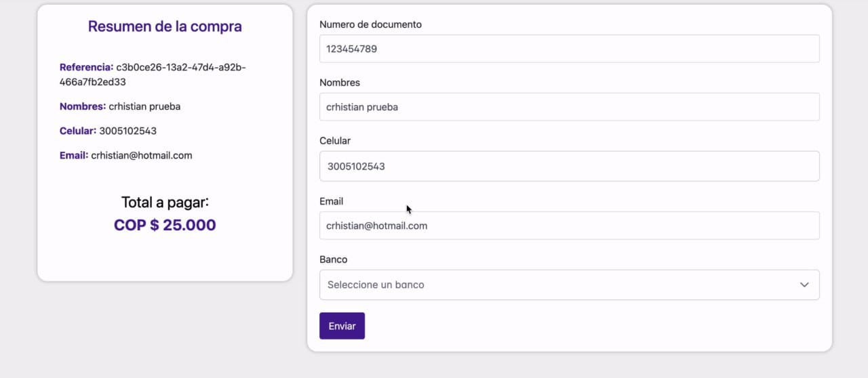Click the chevron arrow in the Banco selector
The height and width of the screenshot is (378, 868).
(804, 285)
